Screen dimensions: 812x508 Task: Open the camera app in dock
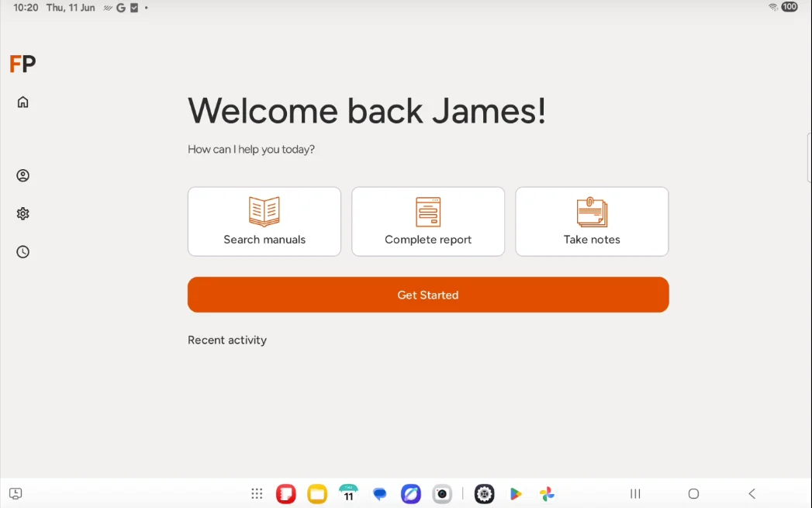442,494
